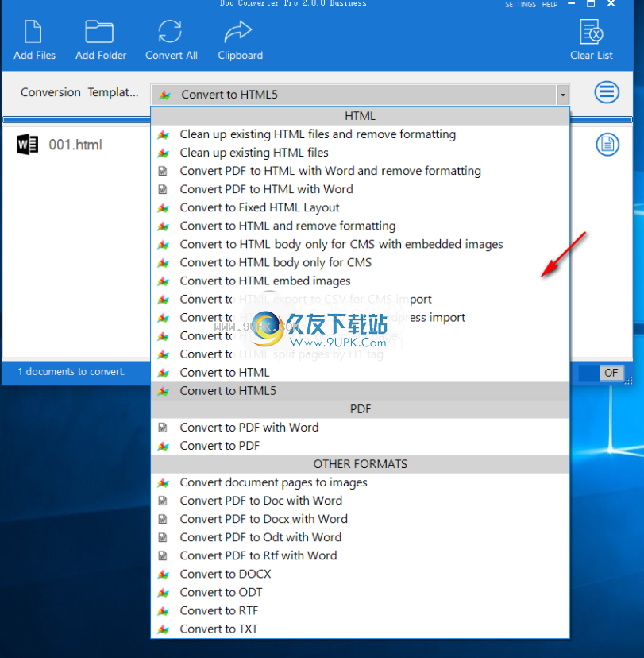Open the HELP menu
Viewport: 644px width, 658px height.
pos(550,4)
